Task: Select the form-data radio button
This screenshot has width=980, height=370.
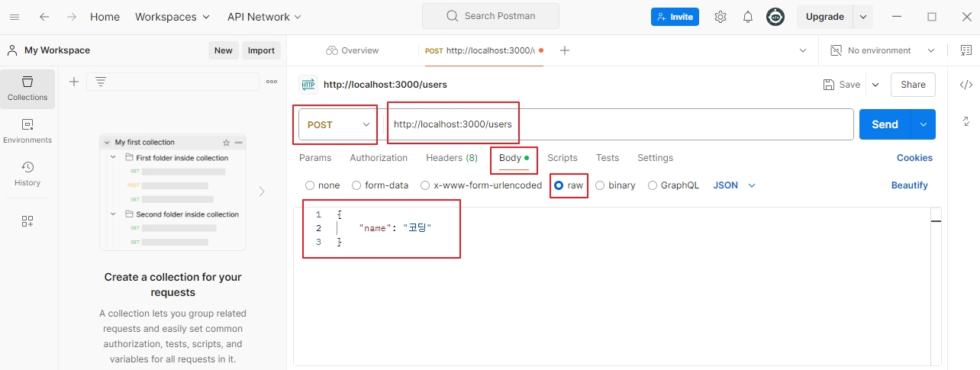Action: tap(356, 185)
